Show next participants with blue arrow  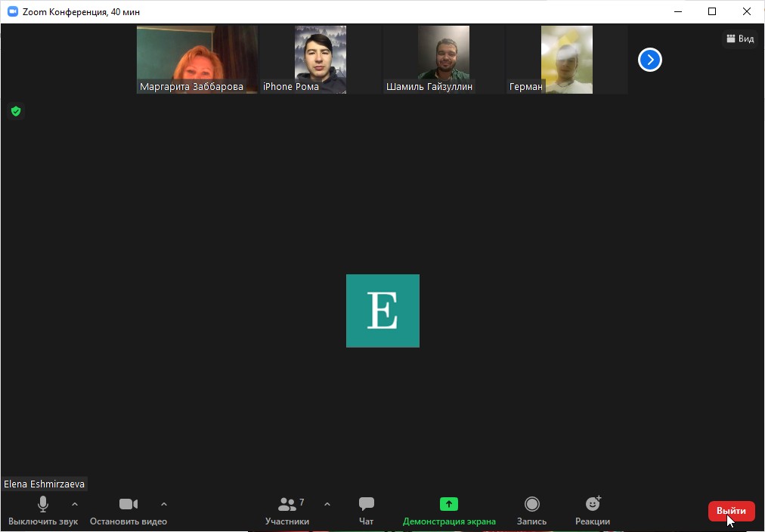point(650,60)
